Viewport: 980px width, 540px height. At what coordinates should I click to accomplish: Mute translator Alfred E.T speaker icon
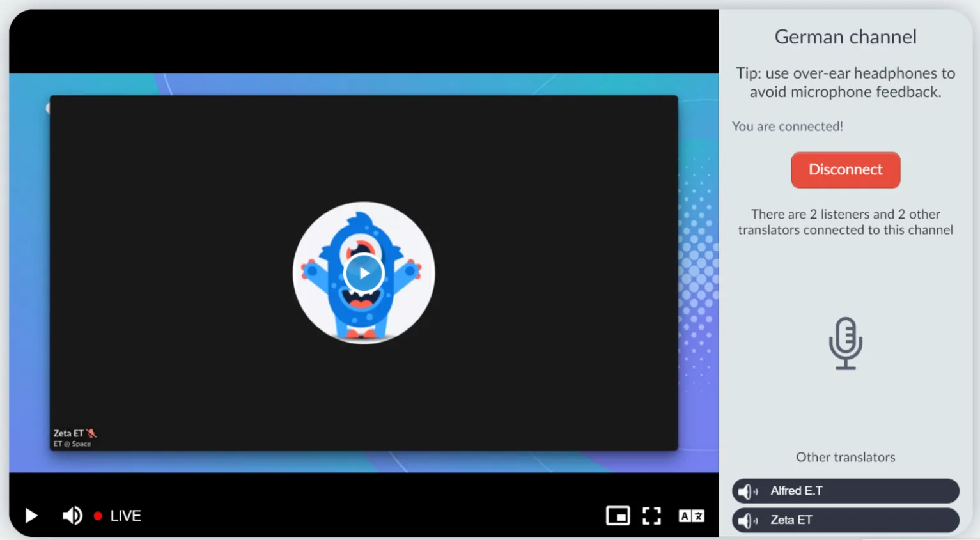pyautogui.click(x=747, y=491)
